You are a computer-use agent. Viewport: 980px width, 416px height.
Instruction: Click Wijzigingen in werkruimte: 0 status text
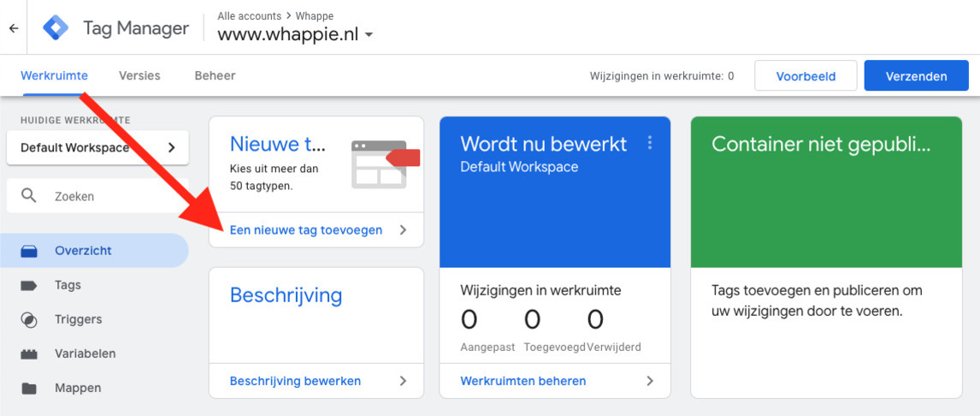click(x=662, y=76)
